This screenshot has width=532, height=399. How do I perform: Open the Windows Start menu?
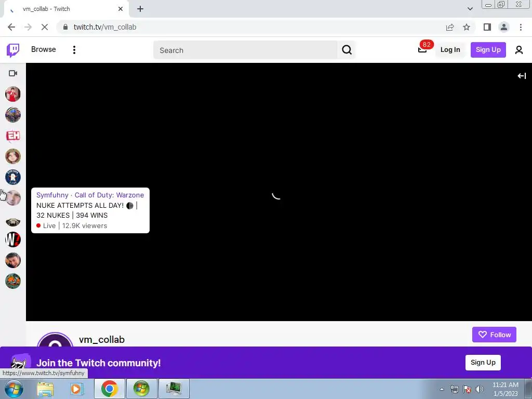(x=14, y=389)
